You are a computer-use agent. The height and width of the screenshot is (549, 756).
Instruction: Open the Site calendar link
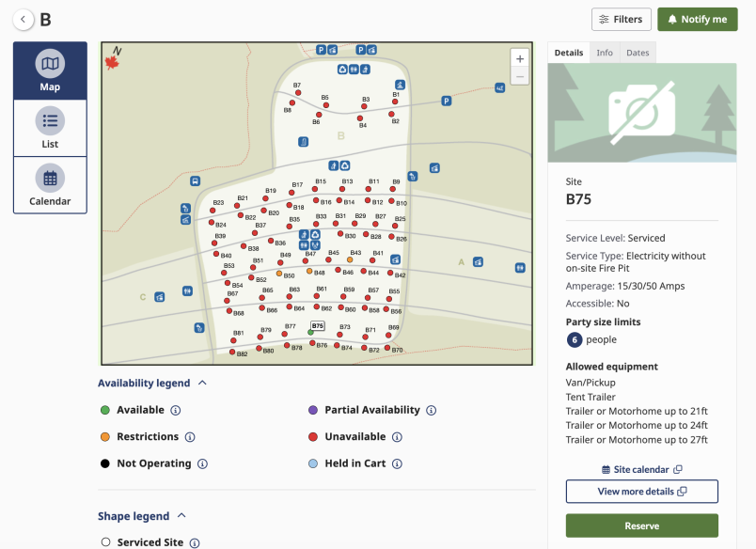click(x=641, y=469)
